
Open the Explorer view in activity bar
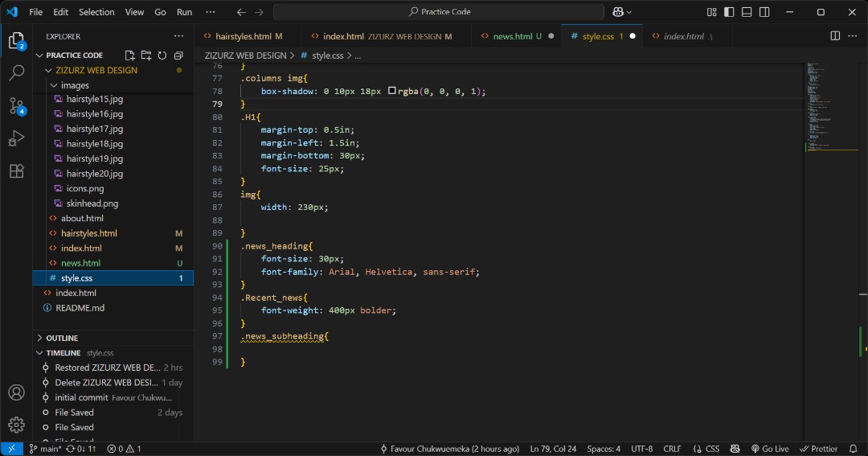point(17,40)
